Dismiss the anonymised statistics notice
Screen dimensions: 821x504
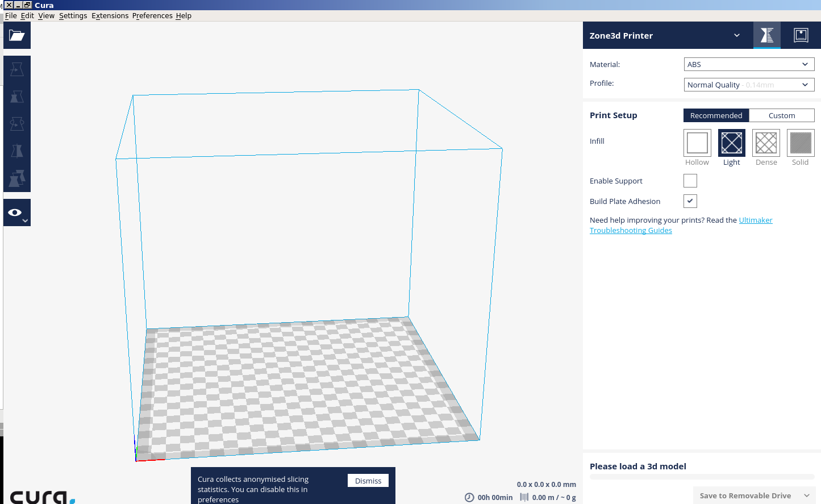coord(368,481)
